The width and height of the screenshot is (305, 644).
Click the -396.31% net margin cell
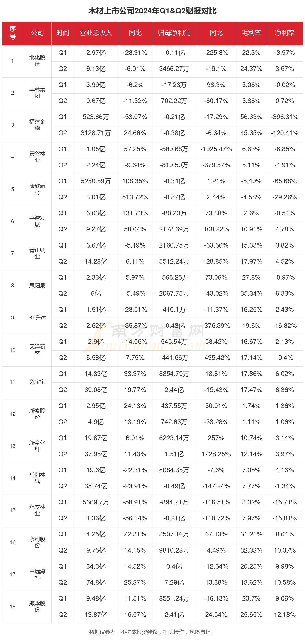click(284, 117)
